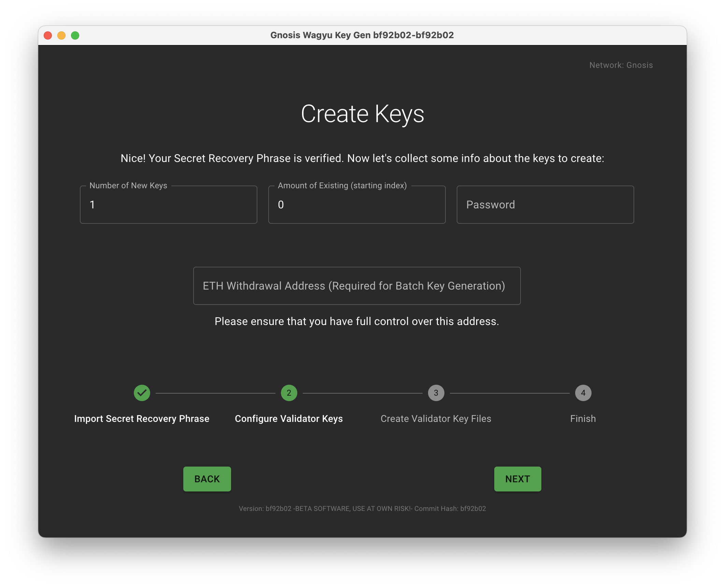Screen dimensions: 725x588
Task: Click the step 2 circle icon
Action: point(289,393)
